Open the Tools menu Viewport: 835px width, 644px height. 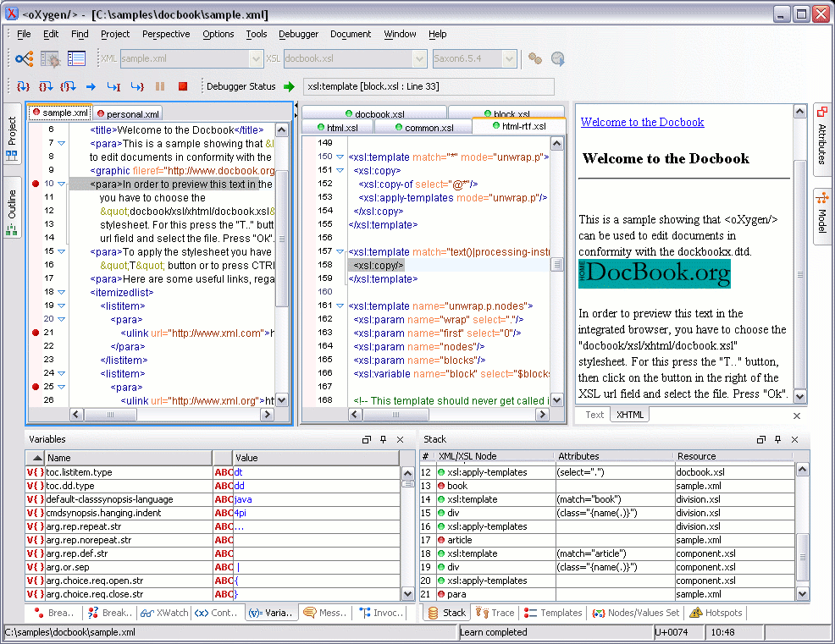coord(256,34)
